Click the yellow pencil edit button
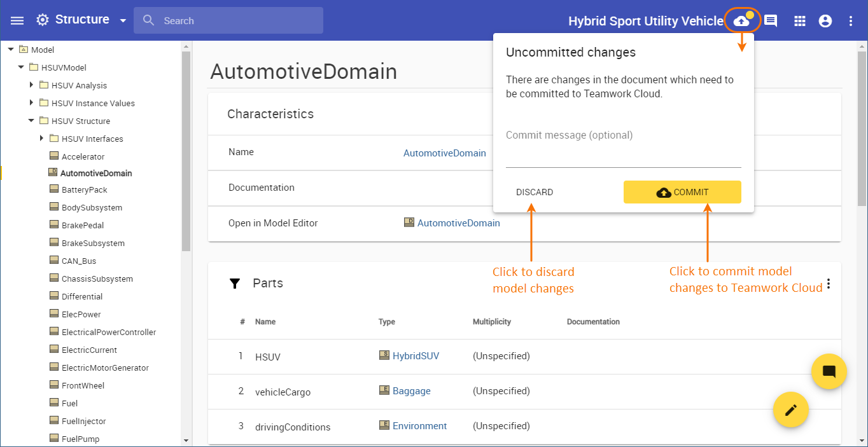This screenshot has height=447, width=868. pyautogui.click(x=790, y=410)
